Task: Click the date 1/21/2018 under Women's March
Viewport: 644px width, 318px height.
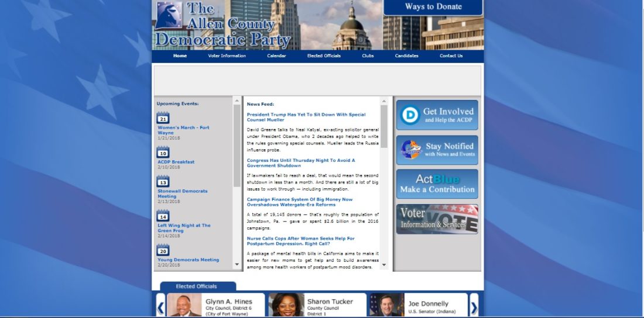Action: (x=169, y=139)
